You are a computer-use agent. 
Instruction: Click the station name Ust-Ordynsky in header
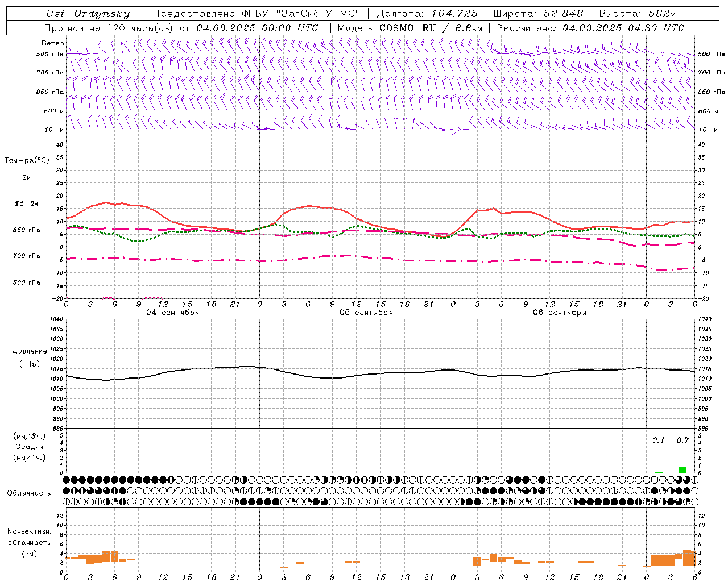(88, 14)
